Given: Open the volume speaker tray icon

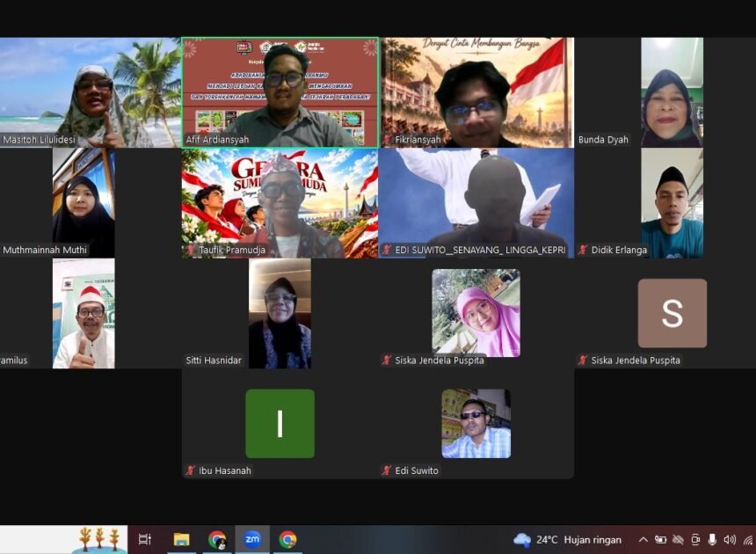Looking at the screenshot, I should pos(730,540).
